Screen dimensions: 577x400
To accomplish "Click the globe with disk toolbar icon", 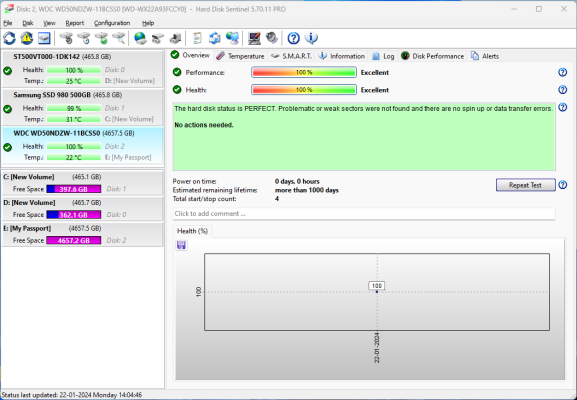I will click(140, 38).
